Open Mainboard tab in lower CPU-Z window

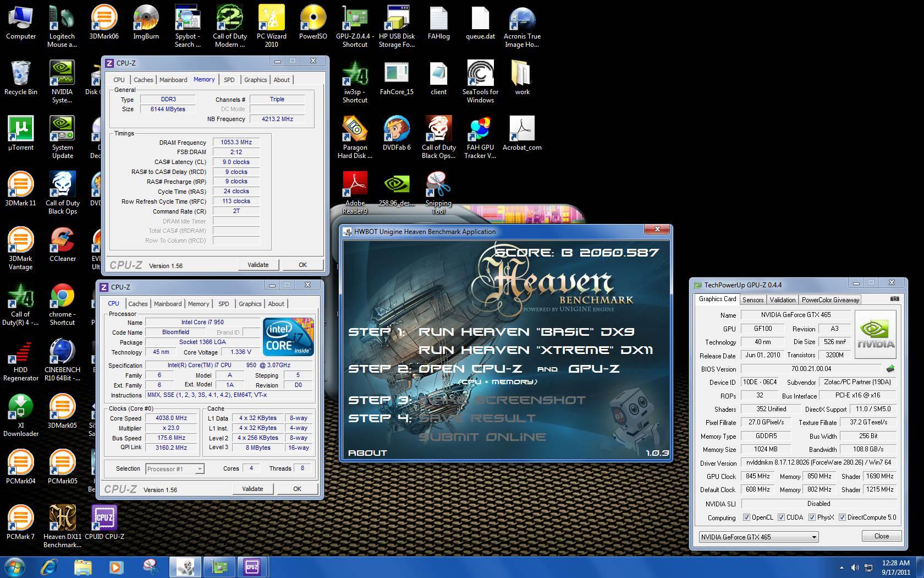[x=168, y=304]
